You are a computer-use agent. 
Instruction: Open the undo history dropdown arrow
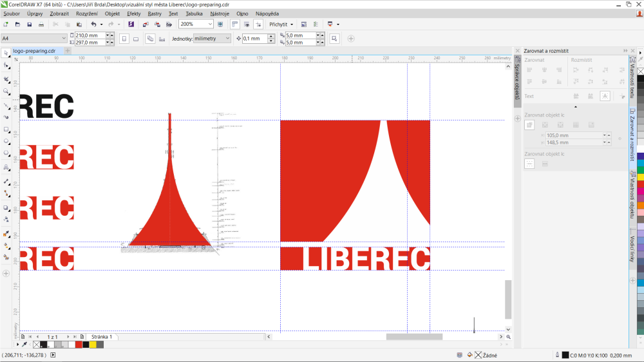102,24
